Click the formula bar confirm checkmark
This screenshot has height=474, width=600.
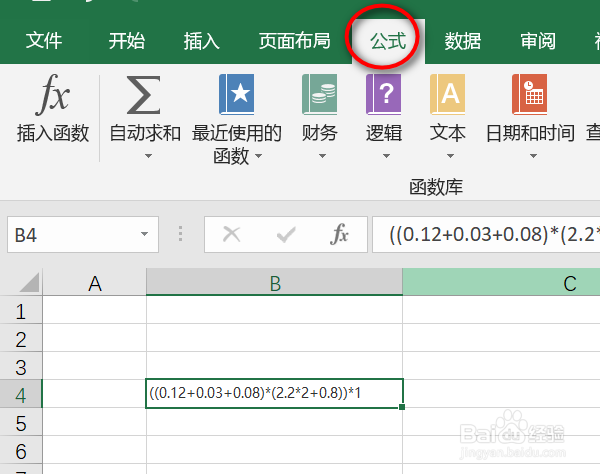pos(286,234)
